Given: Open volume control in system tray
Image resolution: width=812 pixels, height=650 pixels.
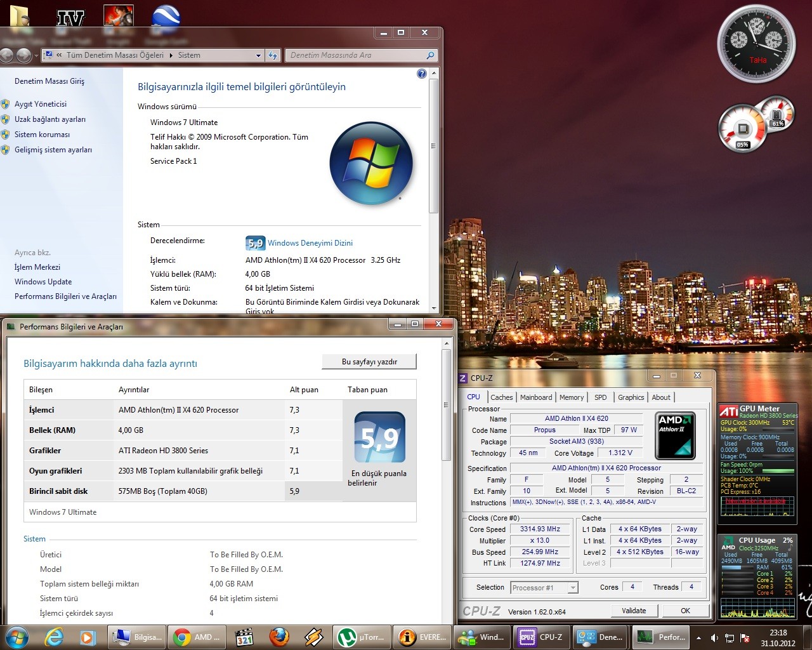Looking at the screenshot, I should 714,637.
